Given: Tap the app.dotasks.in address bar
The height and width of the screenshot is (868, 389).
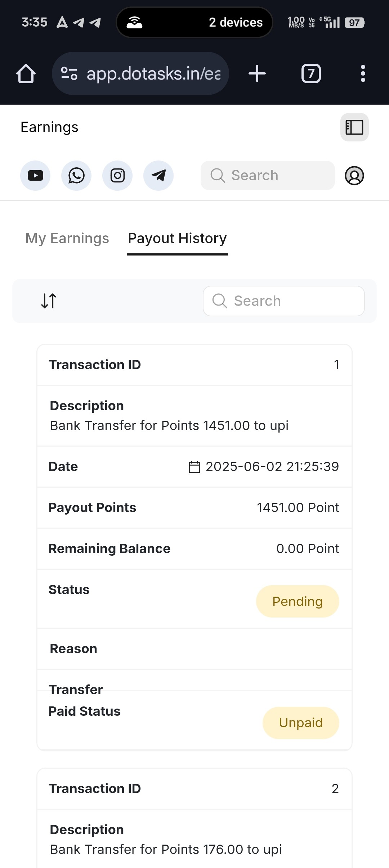Looking at the screenshot, I should click(140, 74).
